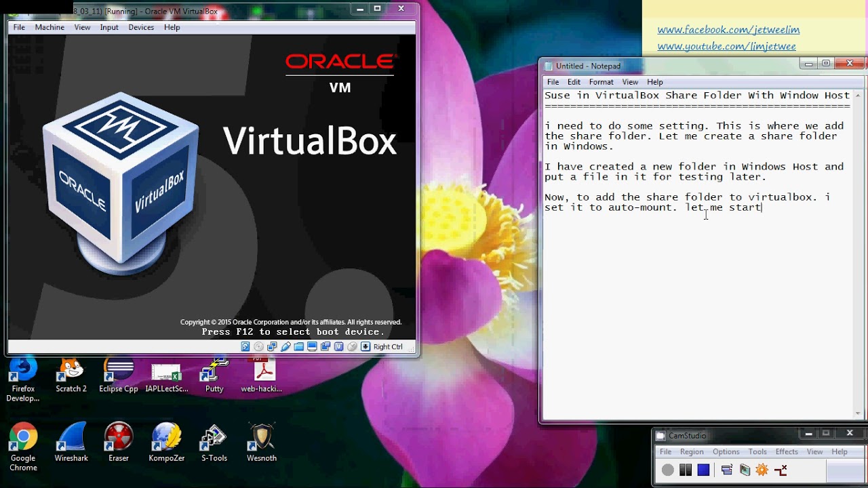Click the orange sun-shaped icon in CamStudio toolbar
868x488 pixels.
762,470
